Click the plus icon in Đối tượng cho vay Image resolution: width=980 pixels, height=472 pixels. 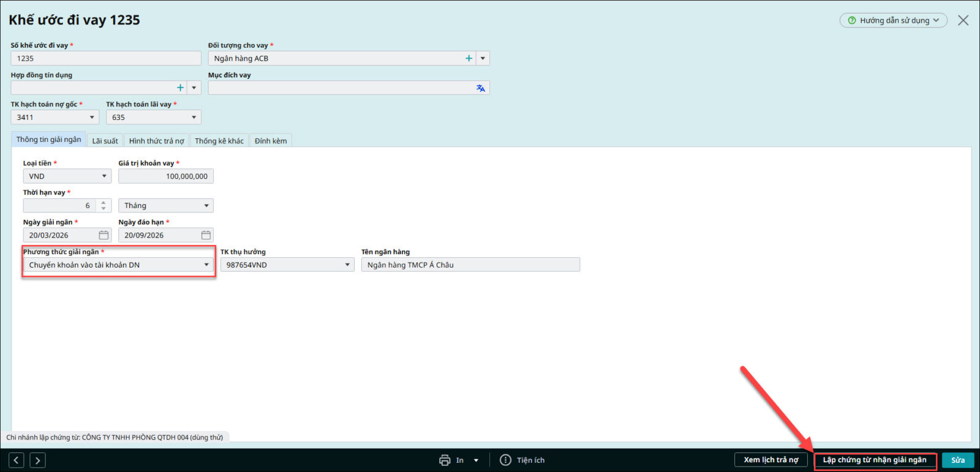tap(469, 58)
